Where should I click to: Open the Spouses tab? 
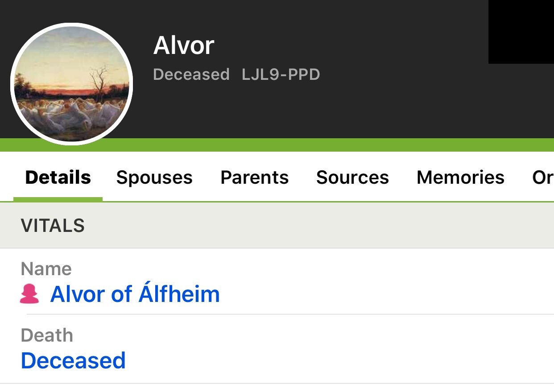coord(154,177)
